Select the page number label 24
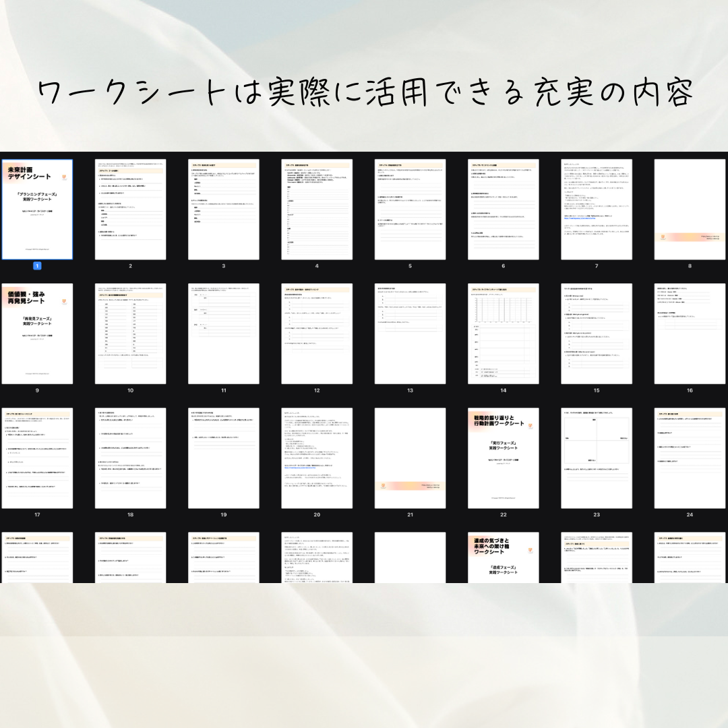The image size is (728, 728). click(690, 515)
